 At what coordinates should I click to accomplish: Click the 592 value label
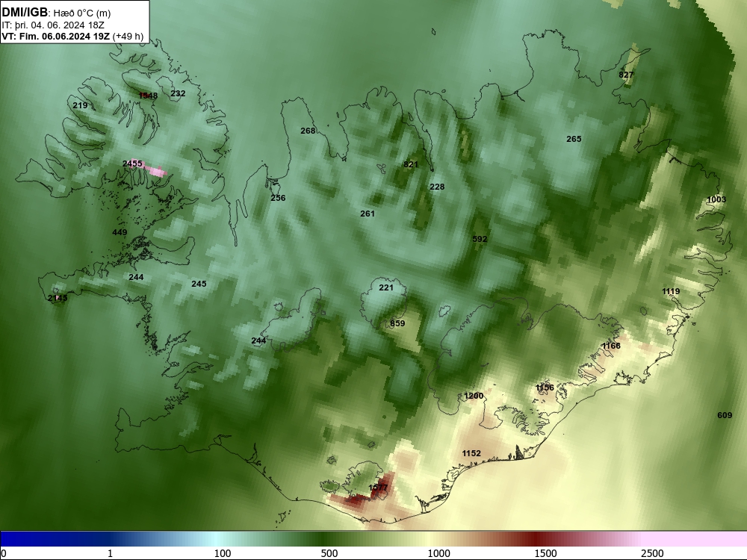pyautogui.click(x=480, y=239)
